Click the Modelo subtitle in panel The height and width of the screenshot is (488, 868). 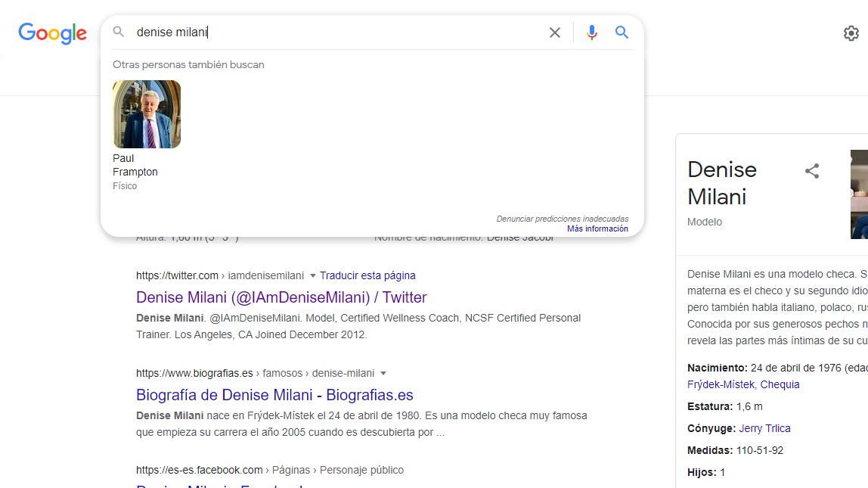coord(705,222)
